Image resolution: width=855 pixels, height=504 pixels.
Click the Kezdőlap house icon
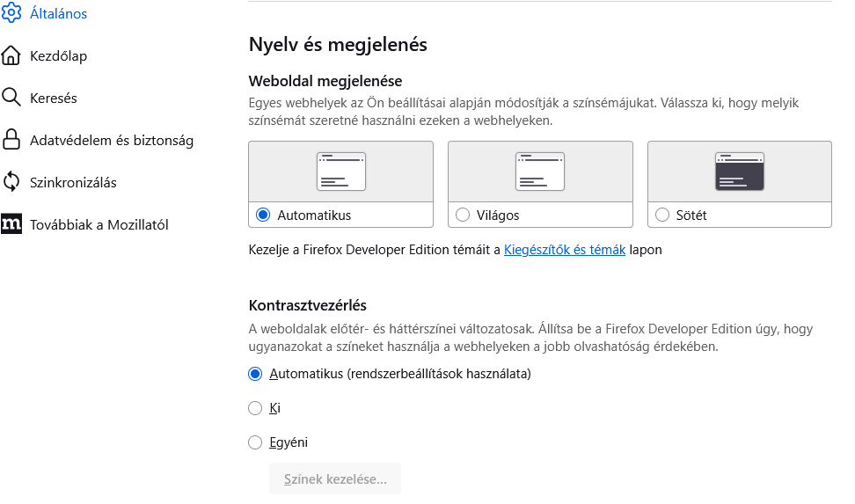click(11, 55)
